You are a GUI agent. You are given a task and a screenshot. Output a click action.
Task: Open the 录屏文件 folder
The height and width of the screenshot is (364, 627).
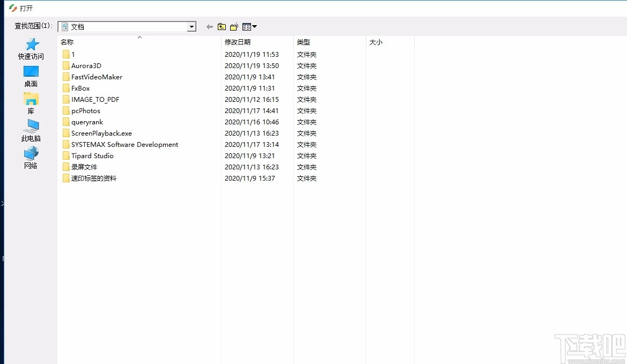pyautogui.click(x=83, y=167)
